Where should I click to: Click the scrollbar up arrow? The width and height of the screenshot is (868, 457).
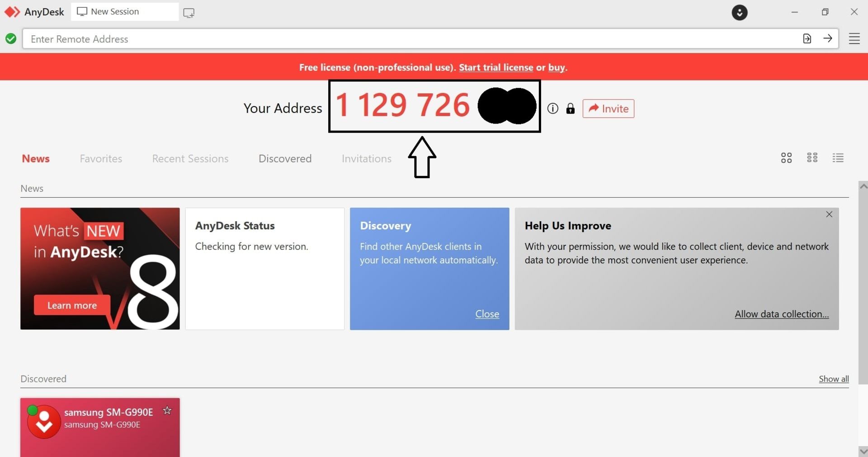(x=863, y=186)
